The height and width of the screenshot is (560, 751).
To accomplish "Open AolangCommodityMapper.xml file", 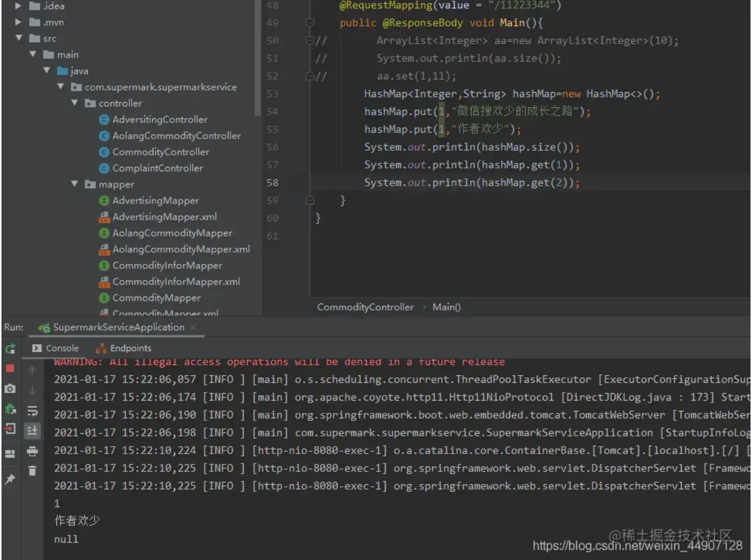I will click(x=181, y=249).
